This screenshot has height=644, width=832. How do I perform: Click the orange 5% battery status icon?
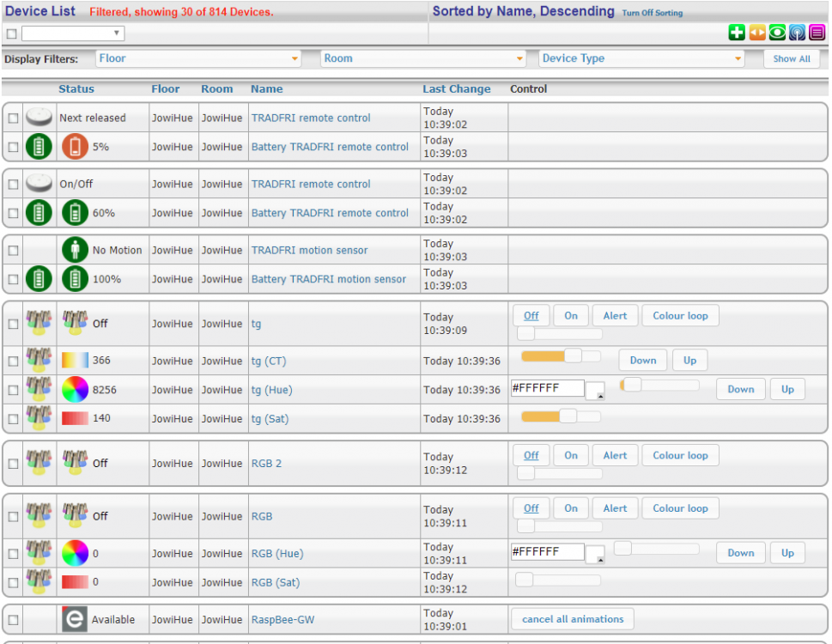pos(76,147)
